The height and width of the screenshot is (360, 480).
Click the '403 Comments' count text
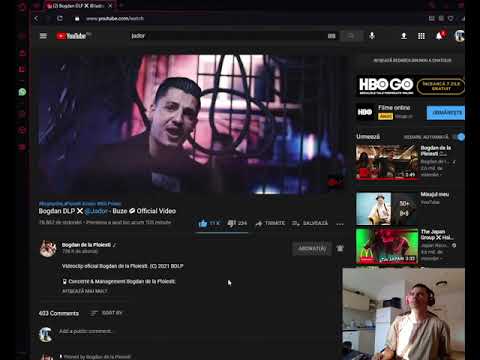click(x=59, y=313)
